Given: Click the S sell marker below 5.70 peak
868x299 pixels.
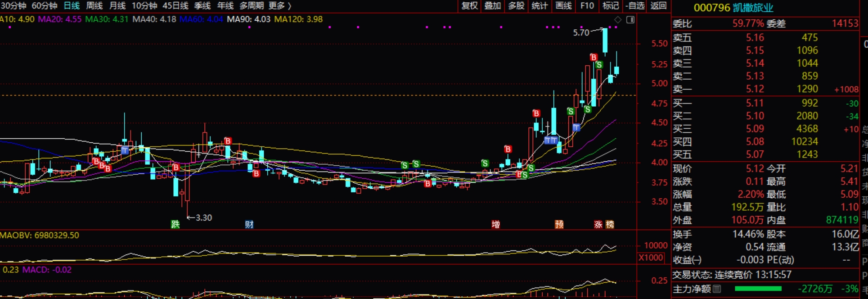Looking at the screenshot, I should [x=599, y=65].
